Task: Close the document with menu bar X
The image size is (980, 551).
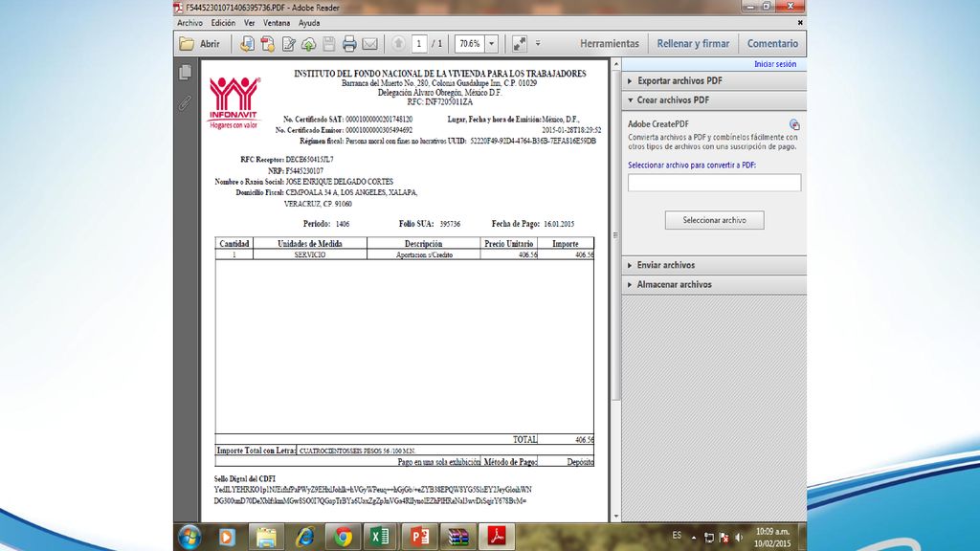Action: pos(800,23)
